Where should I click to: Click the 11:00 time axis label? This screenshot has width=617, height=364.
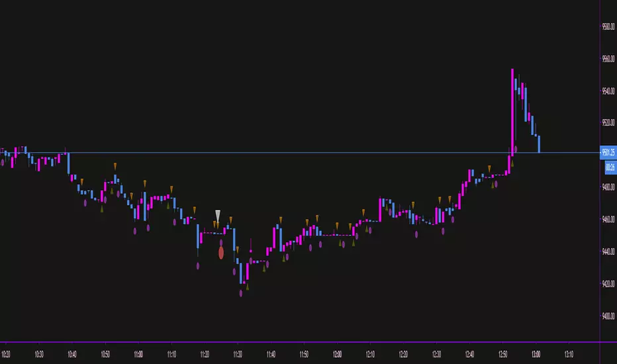click(138, 354)
